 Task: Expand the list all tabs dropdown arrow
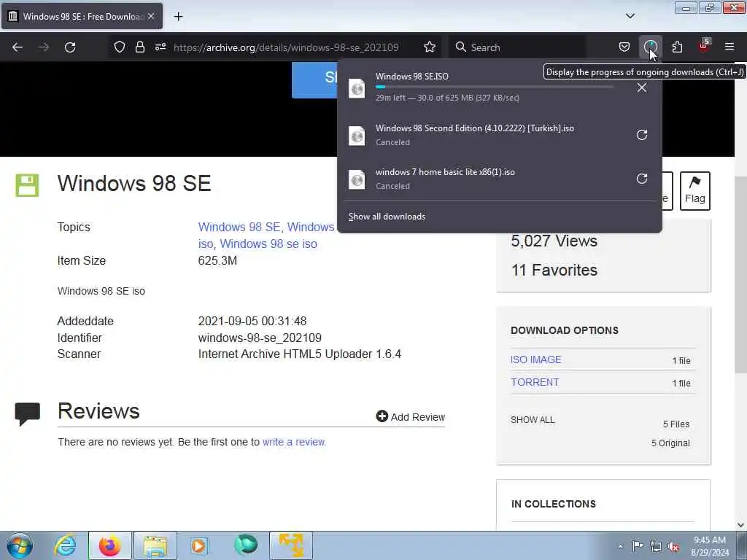tap(630, 16)
